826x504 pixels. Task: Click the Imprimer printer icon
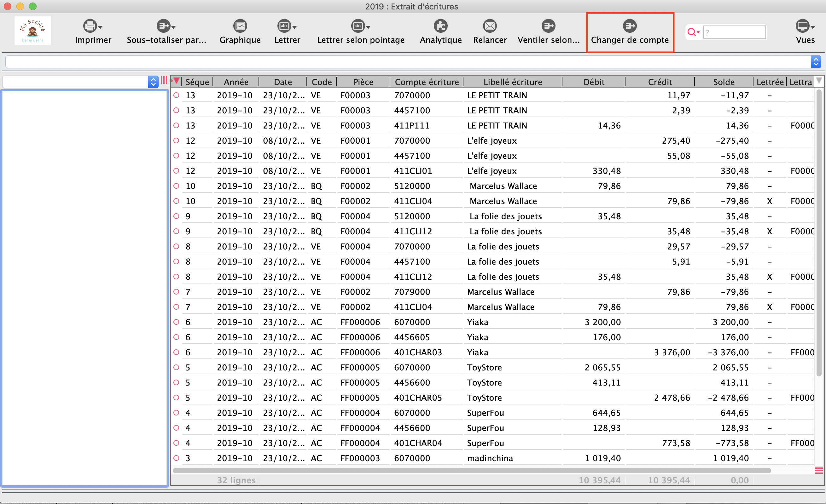coord(90,26)
